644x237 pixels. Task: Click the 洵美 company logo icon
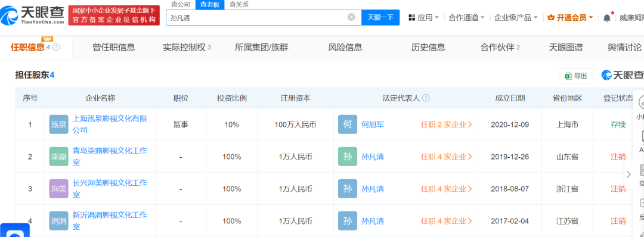pyautogui.click(x=58, y=189)
